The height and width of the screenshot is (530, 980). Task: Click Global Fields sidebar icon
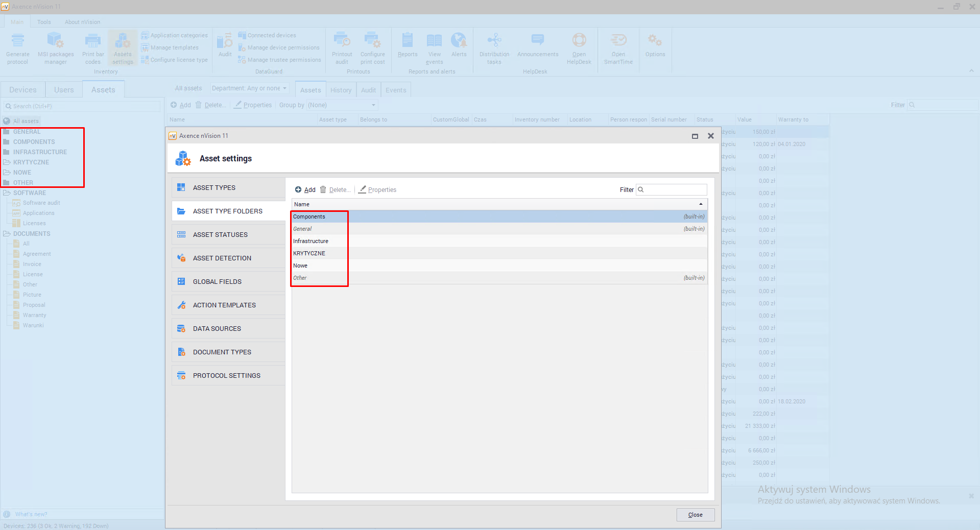181,281
